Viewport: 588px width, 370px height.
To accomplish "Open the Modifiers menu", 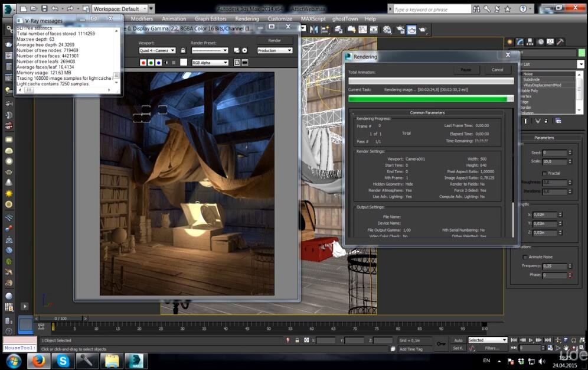I will point(142,19).
